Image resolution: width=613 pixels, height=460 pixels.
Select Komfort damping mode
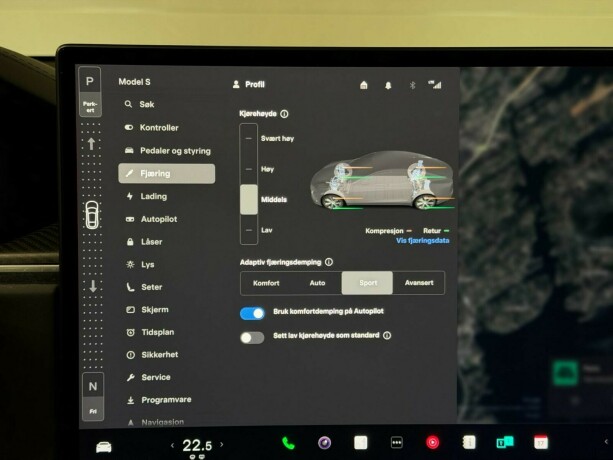point(266,283)
